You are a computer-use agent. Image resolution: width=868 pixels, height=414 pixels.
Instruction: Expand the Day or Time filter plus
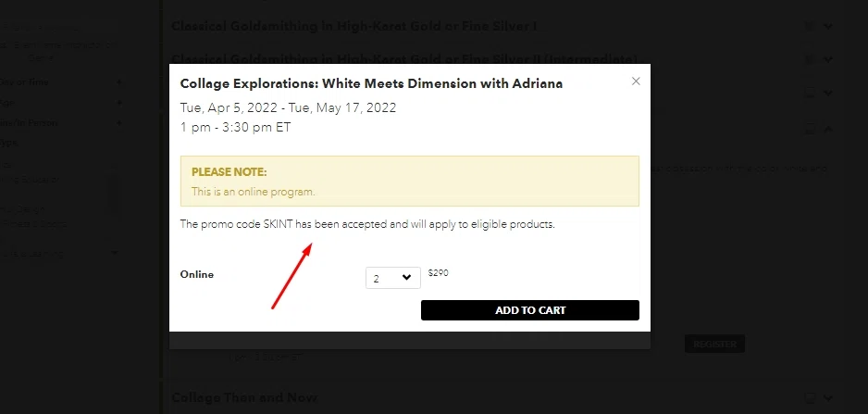(118, 82)
